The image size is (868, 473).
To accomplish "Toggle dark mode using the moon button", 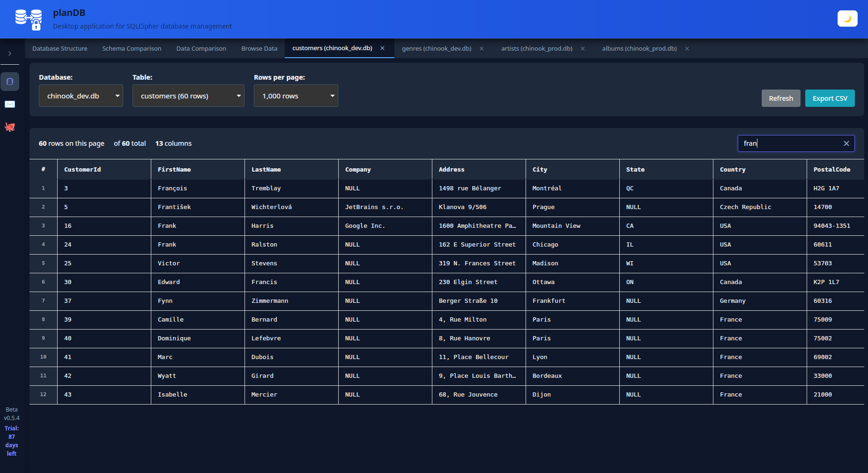I will click(847, 18).
